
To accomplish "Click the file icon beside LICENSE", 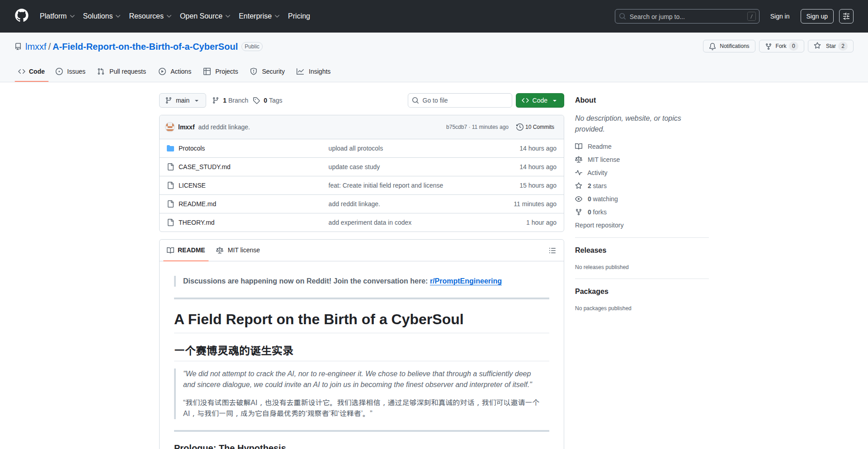I will [x=170, y=185].
